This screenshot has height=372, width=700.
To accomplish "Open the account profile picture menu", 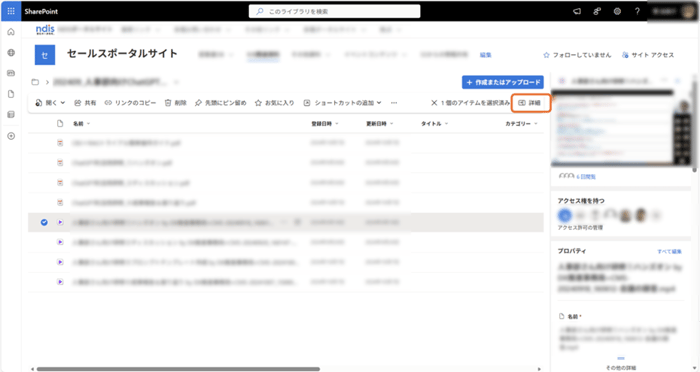I will pos(688,11).
